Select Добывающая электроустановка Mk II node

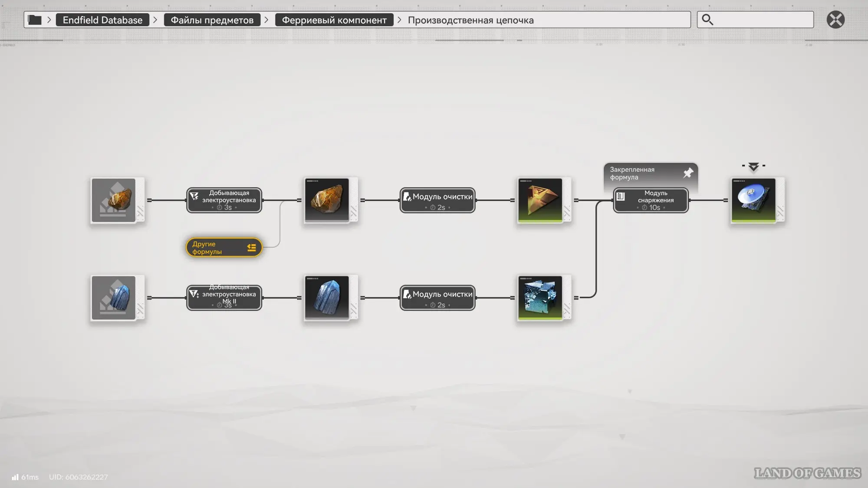[224, 298]
